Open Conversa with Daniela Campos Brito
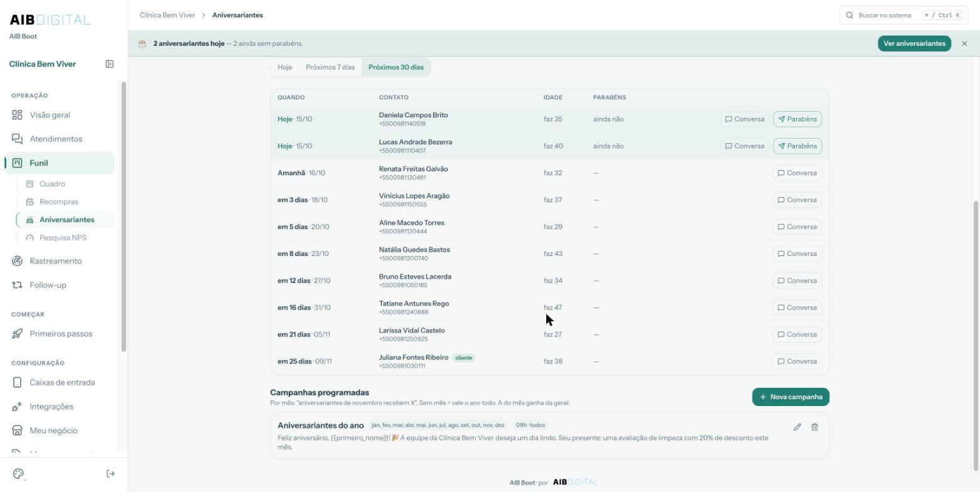Image resolution: width=980 pixels, height=492 pixels. click(745, 119)
